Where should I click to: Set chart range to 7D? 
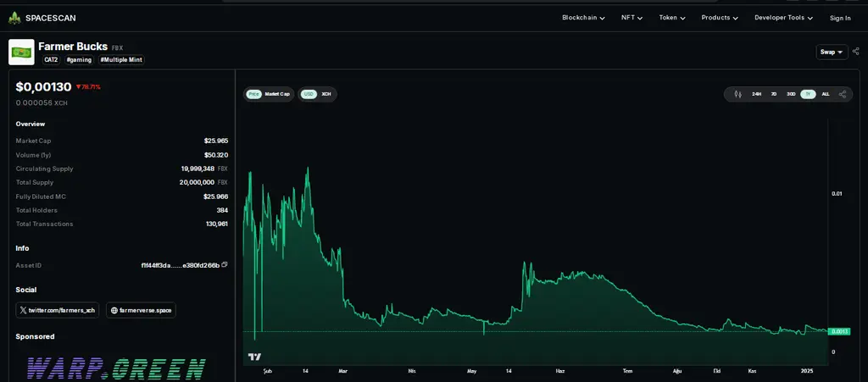pyautogui.click(x=773, y=94)
